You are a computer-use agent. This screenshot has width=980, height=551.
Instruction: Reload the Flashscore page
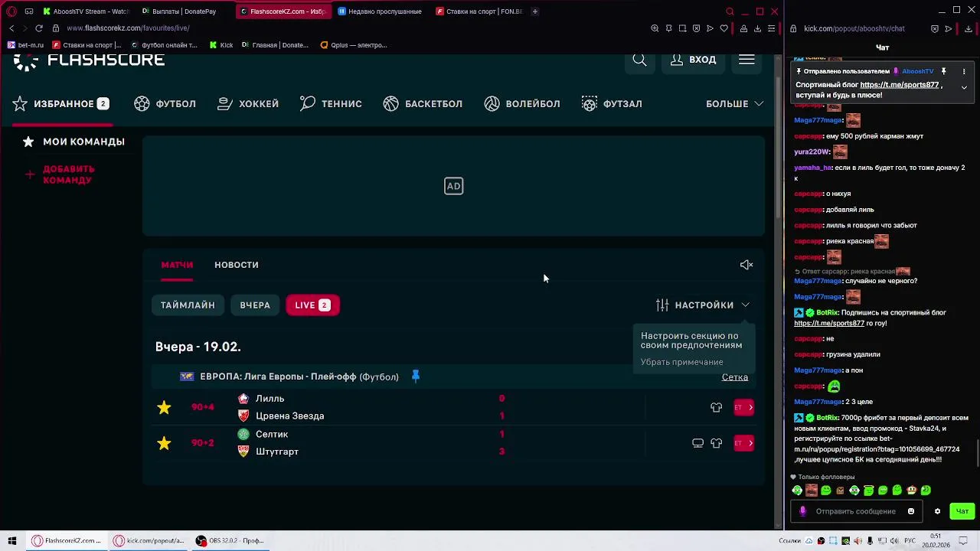click(39, 28)
